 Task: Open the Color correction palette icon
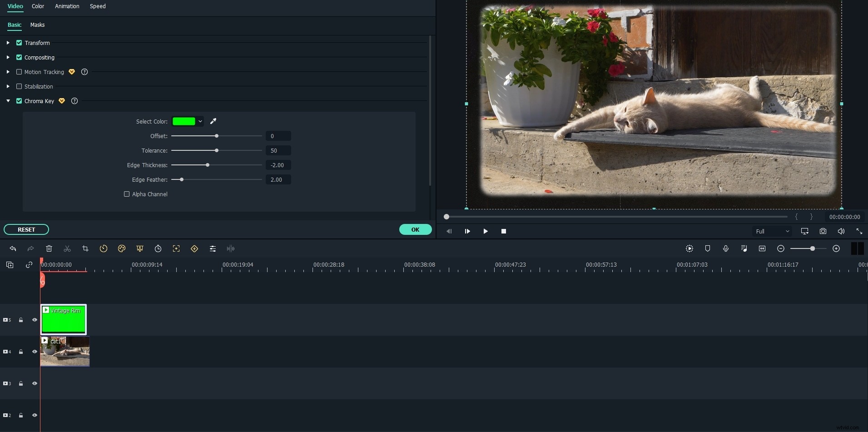coord(121,248)
